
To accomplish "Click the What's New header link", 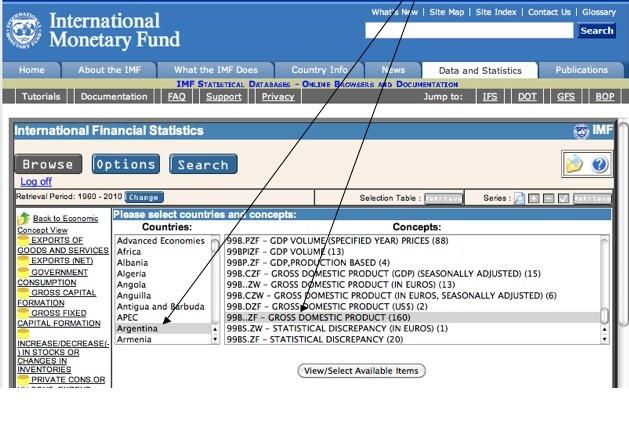I will tap(394, 12).
